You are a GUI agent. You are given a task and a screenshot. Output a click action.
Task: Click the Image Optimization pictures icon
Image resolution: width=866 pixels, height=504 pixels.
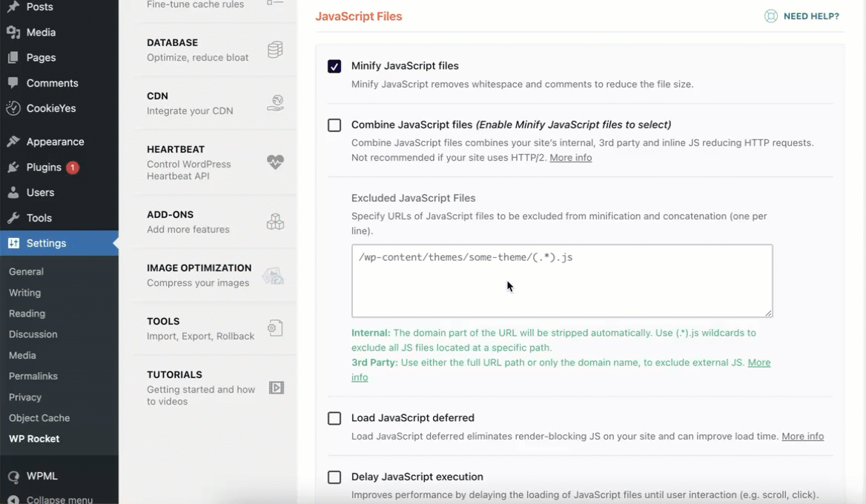click(273, 276)
